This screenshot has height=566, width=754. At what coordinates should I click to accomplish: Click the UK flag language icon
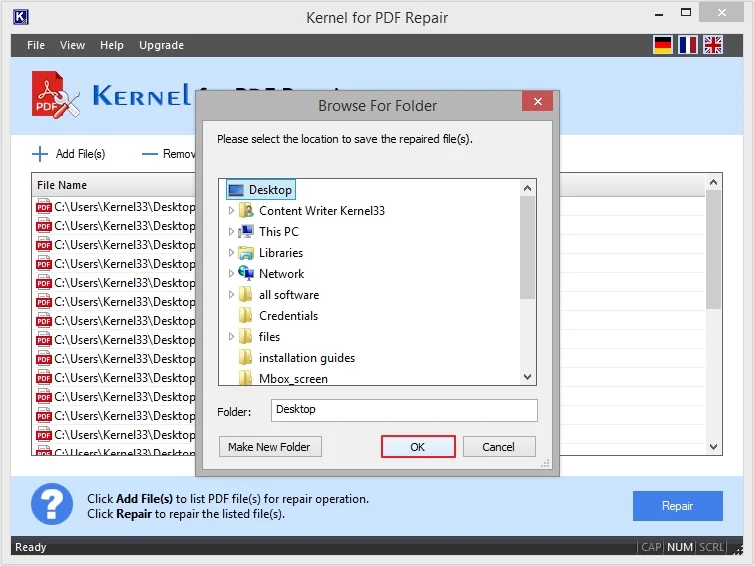[713, 45]
